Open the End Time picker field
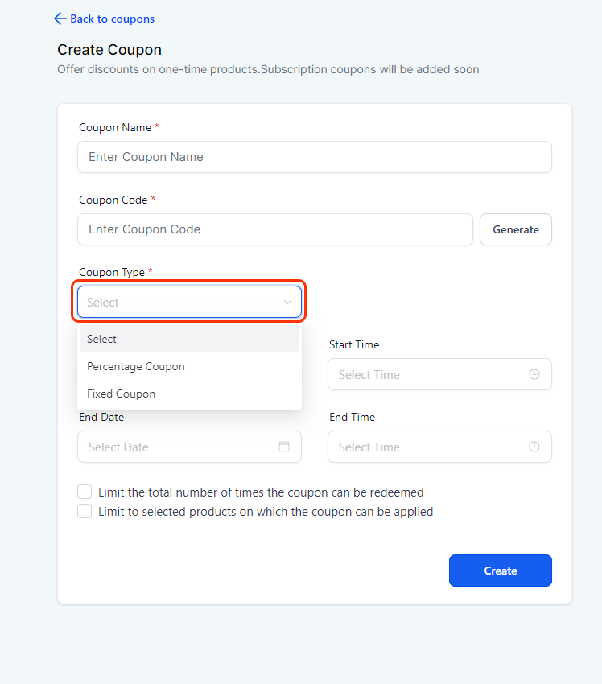 point(439,447)
